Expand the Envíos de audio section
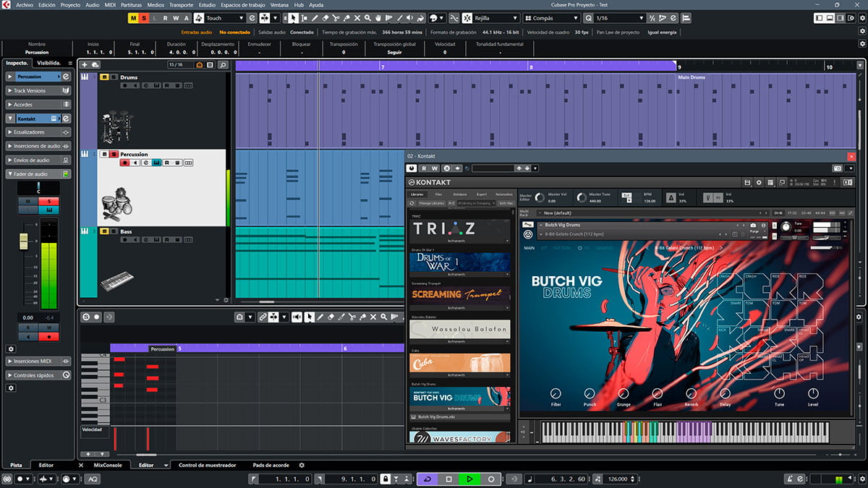Viewport: 868px width, 488px height. tap(38, 160)
